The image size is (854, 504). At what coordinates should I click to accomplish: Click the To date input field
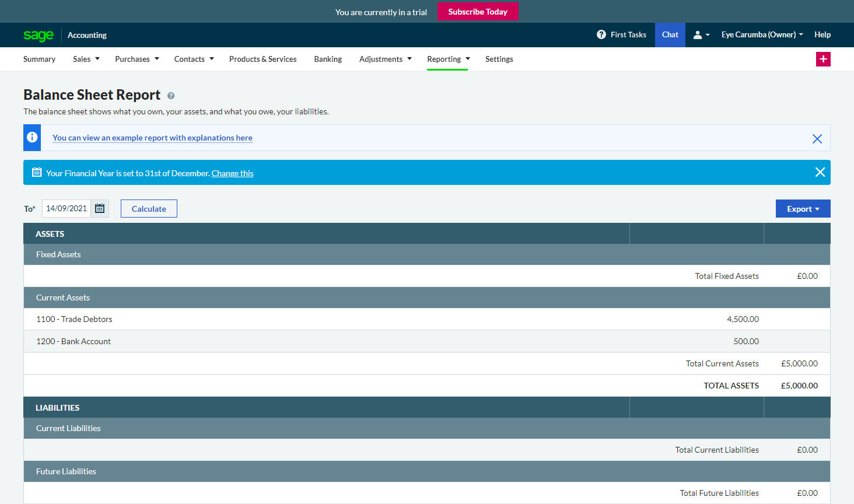point(66,208)
